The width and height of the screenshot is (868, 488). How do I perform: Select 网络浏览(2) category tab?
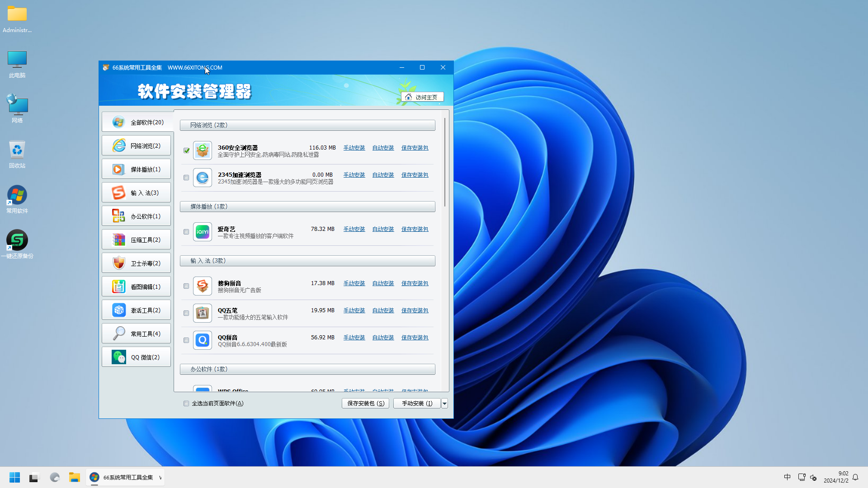(x=136, y=145)
